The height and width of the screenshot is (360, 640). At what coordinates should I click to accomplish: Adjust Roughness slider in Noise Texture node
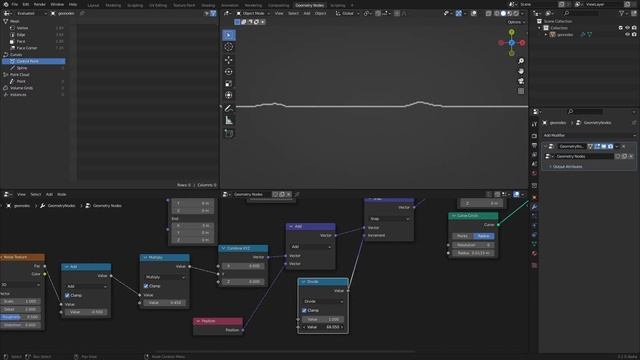20,317
